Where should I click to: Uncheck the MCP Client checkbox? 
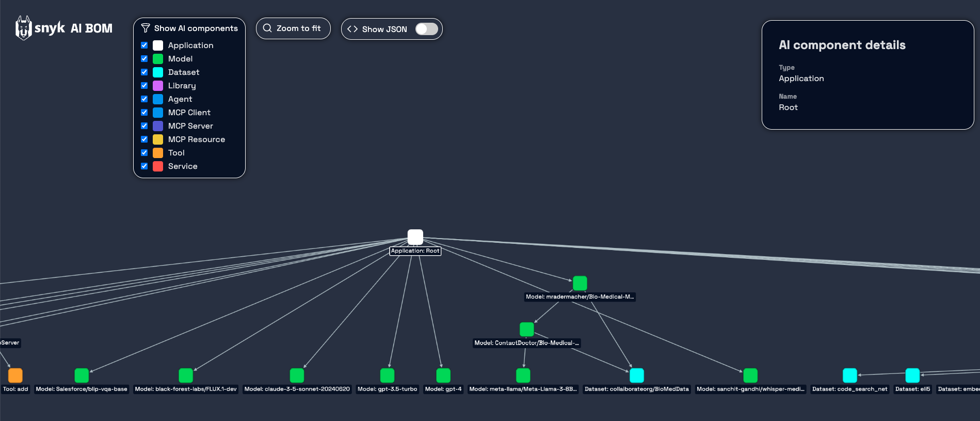pos(144,113)
